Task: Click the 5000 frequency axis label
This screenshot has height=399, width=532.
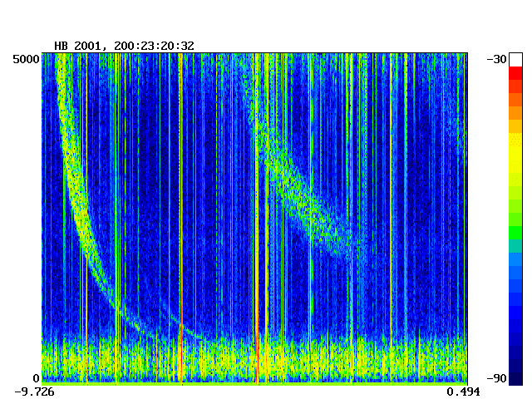Action: 26,59
